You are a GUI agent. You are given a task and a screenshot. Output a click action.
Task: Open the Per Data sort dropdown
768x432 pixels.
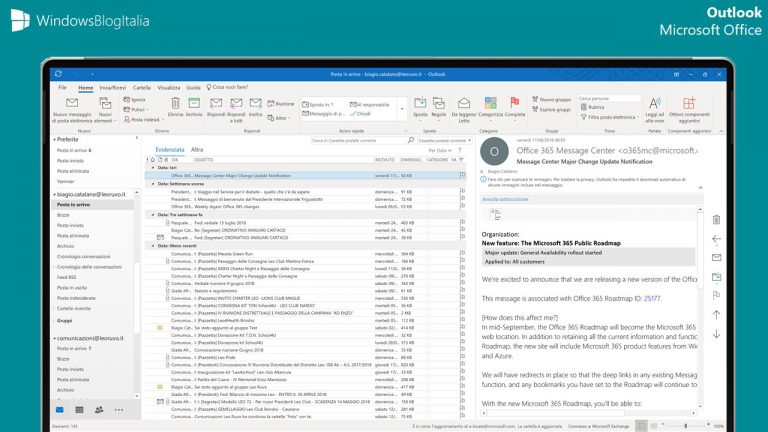pos(440,150)
